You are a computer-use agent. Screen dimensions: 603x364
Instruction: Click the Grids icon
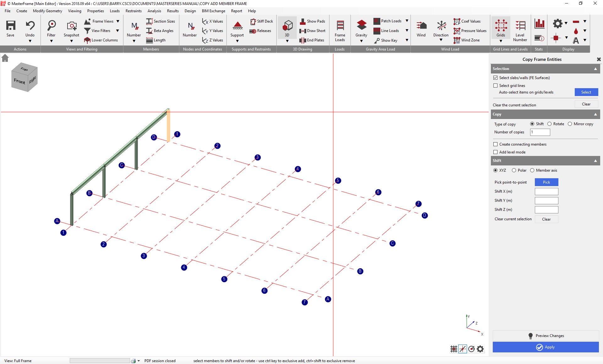[501, 26]
